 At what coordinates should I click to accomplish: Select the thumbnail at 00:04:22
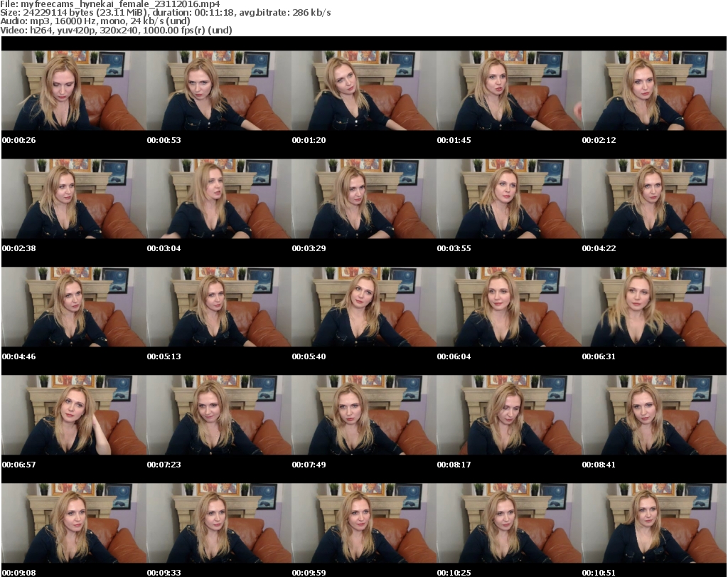[654, 198]
